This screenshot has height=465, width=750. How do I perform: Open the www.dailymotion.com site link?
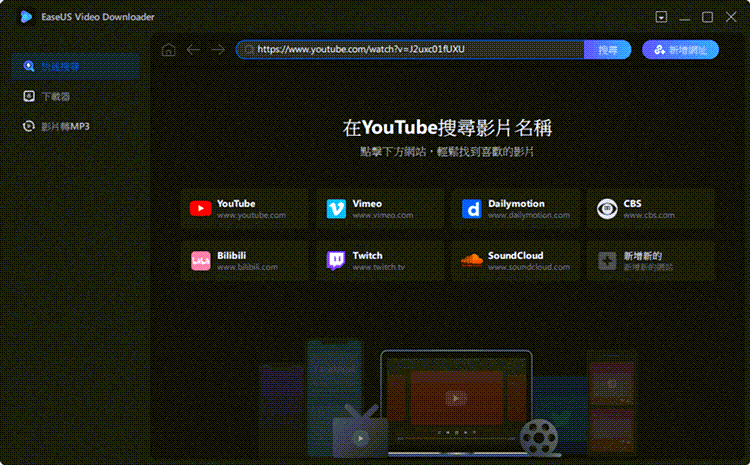point(529,215)
